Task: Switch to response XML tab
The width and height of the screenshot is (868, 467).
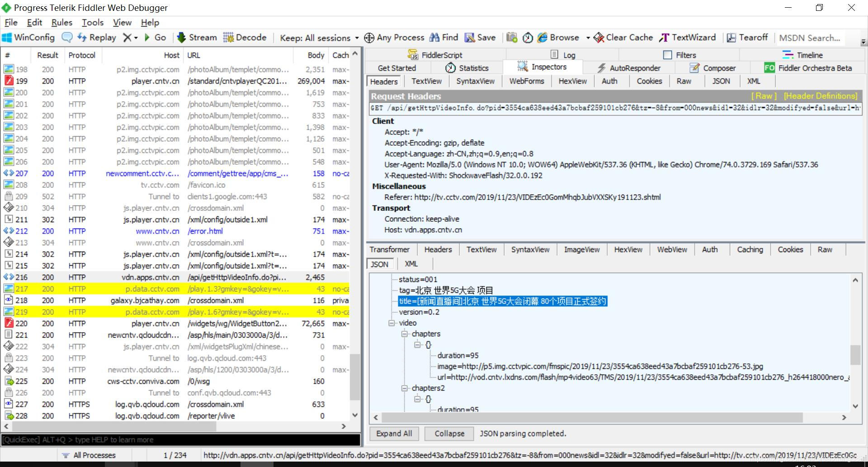Action: (411, 264)
